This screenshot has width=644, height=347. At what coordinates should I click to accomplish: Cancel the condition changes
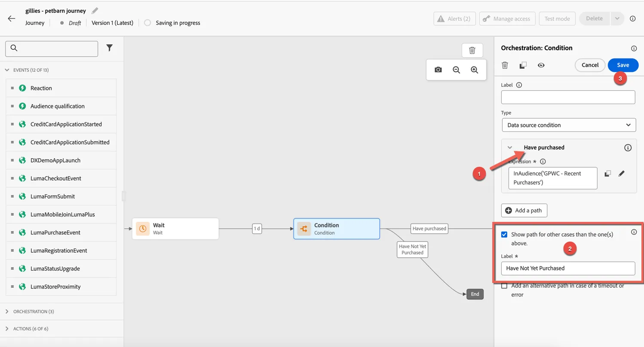tap(590, 65)
